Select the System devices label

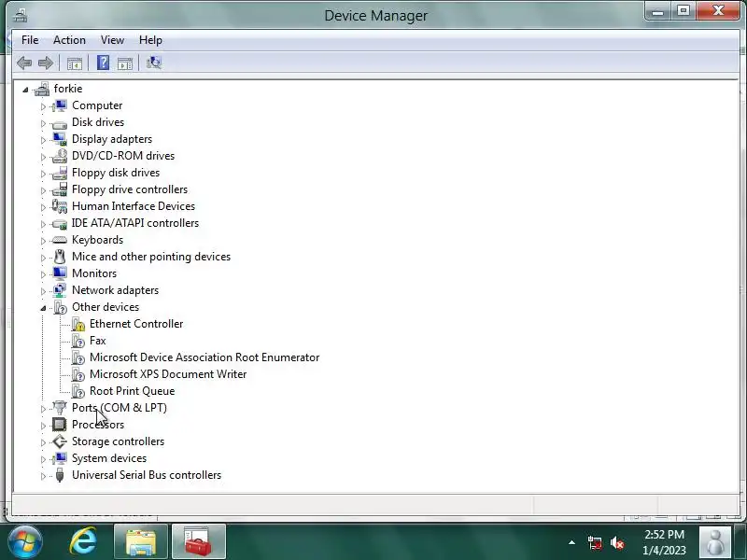pos(109,458)
